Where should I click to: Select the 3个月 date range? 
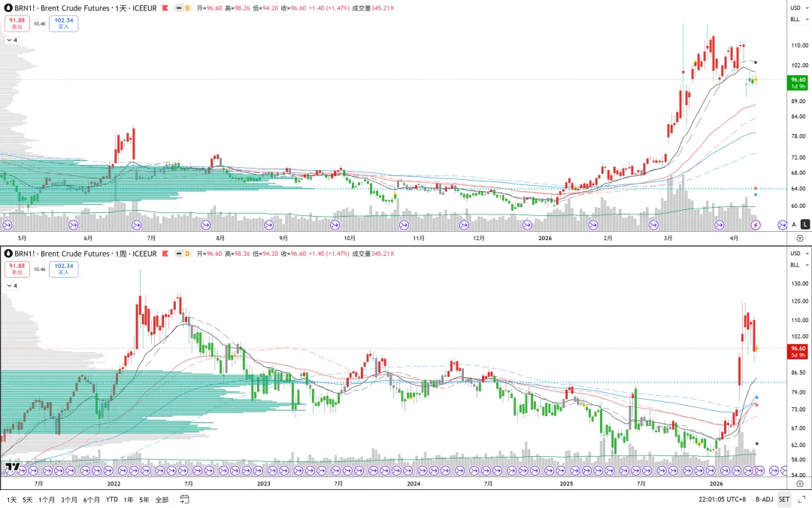69,500
